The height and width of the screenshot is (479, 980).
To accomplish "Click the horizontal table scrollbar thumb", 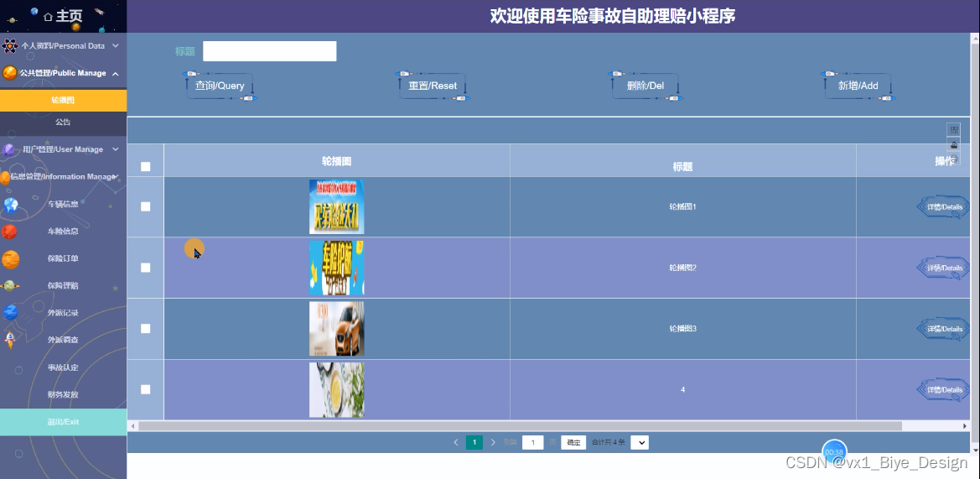I will tap(520, 426).
